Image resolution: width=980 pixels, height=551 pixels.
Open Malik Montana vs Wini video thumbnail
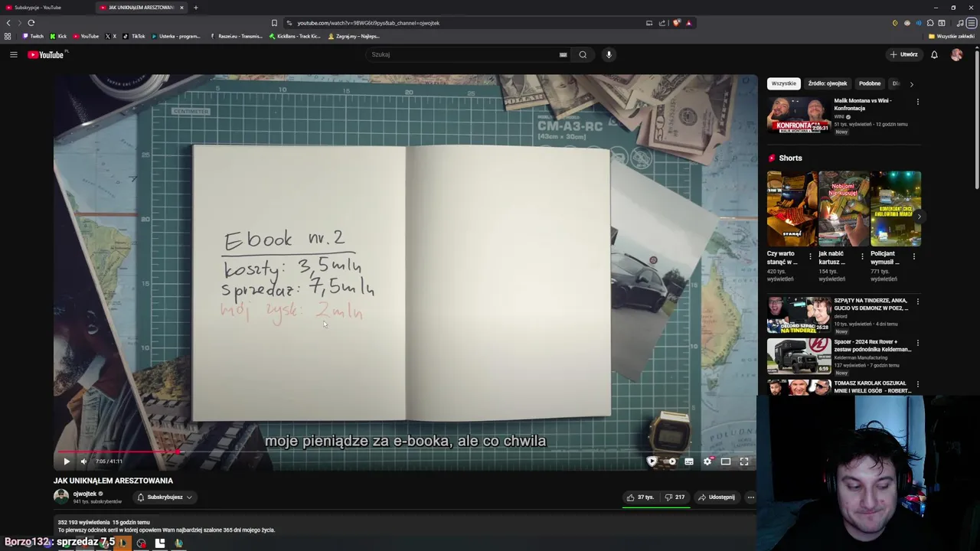pyautogui.click(x=799, y=115)
